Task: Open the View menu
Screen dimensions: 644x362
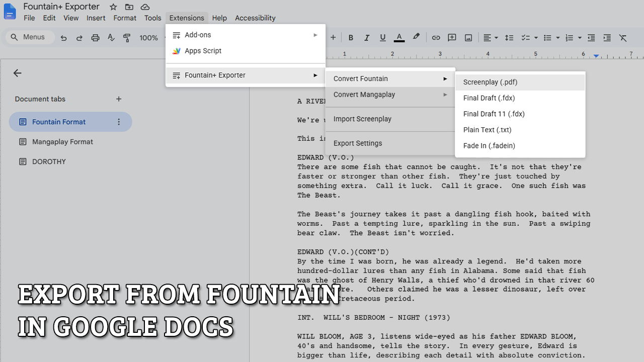Action: tap(71, 18)
